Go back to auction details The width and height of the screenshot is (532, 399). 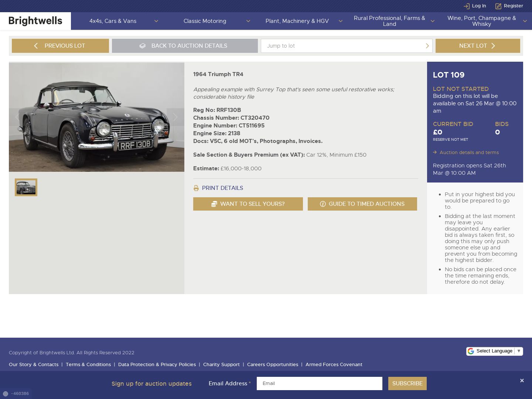185,46
